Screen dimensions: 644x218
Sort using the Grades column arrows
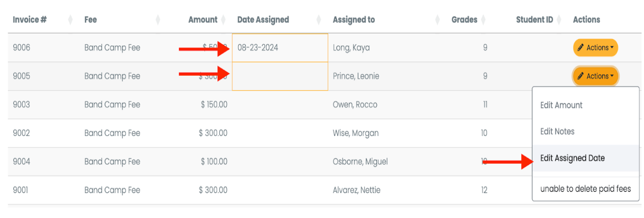(x=483, y=20)
